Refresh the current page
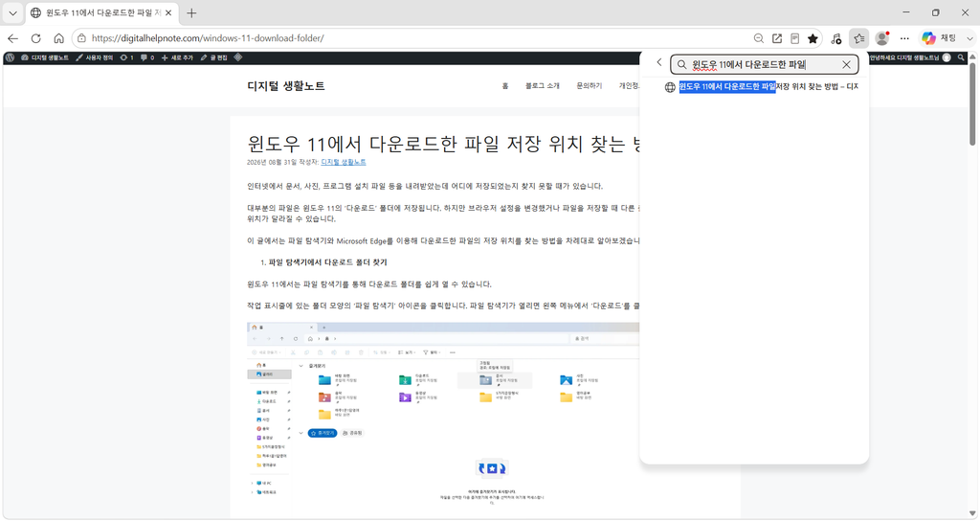 (x=35, y=38)
